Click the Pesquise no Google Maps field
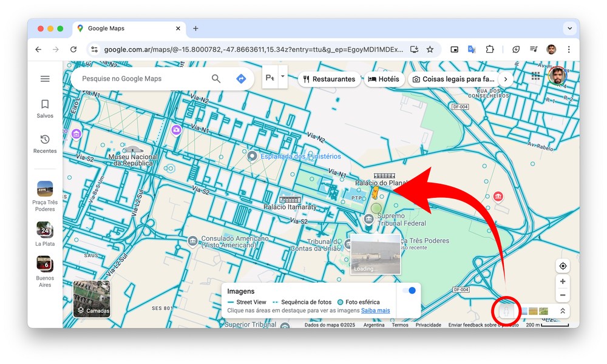This screenshot has width=607, height=364. click(143, 79)
